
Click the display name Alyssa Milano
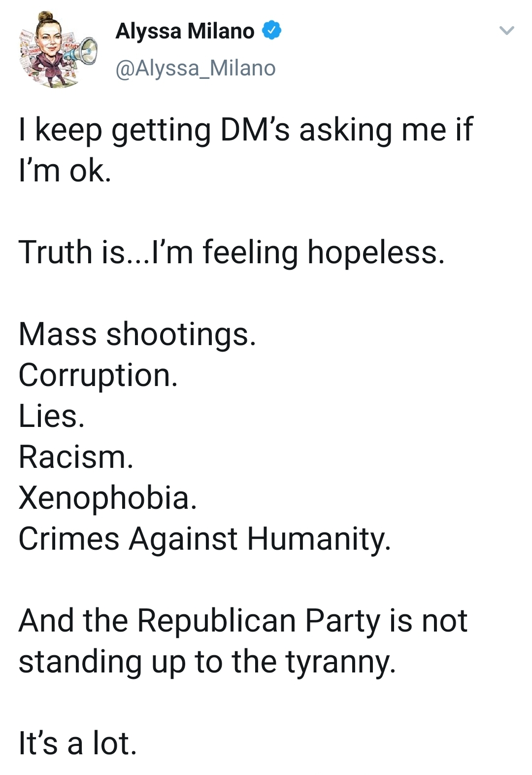coord(185,32)
